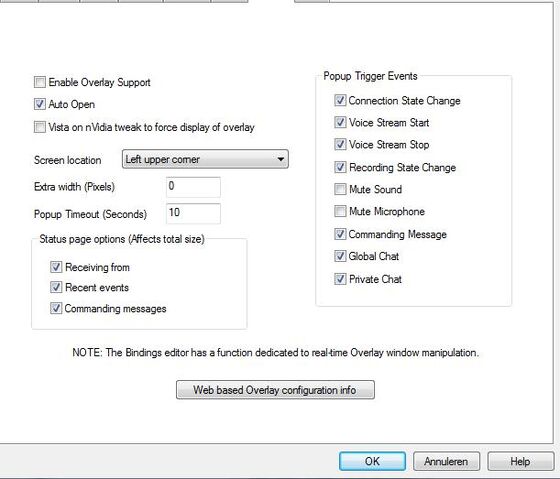Screen dimensions: 560x479
Task: Check the Mute Microphone trigger
Action: (x=340, y=211)
